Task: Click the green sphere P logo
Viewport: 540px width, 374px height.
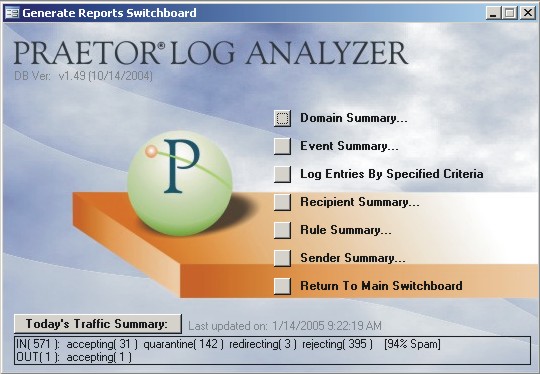Action: click(x=180, y=183)
